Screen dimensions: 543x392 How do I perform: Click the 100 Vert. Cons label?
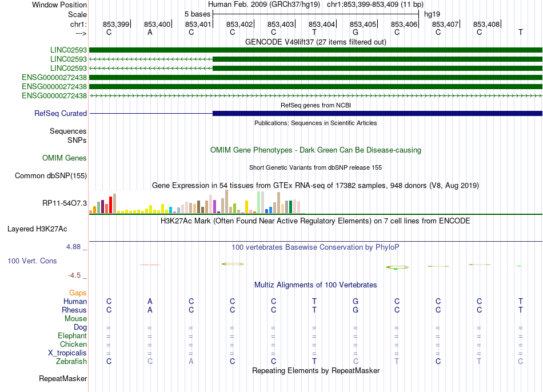coord(32,261)
